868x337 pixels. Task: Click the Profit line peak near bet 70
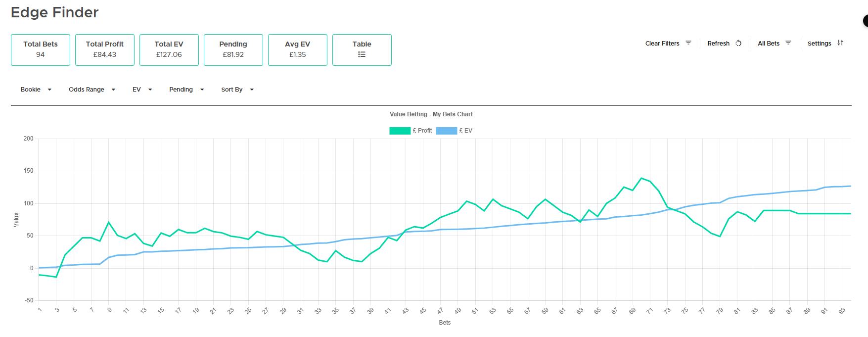coord(641,178)
